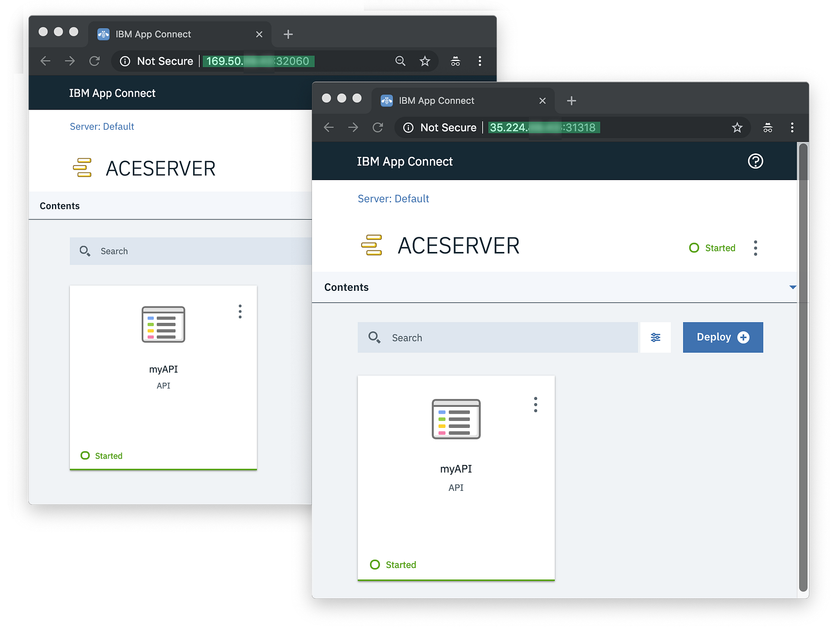Open Chrome menu in back browser

click(x=480, y=61)
